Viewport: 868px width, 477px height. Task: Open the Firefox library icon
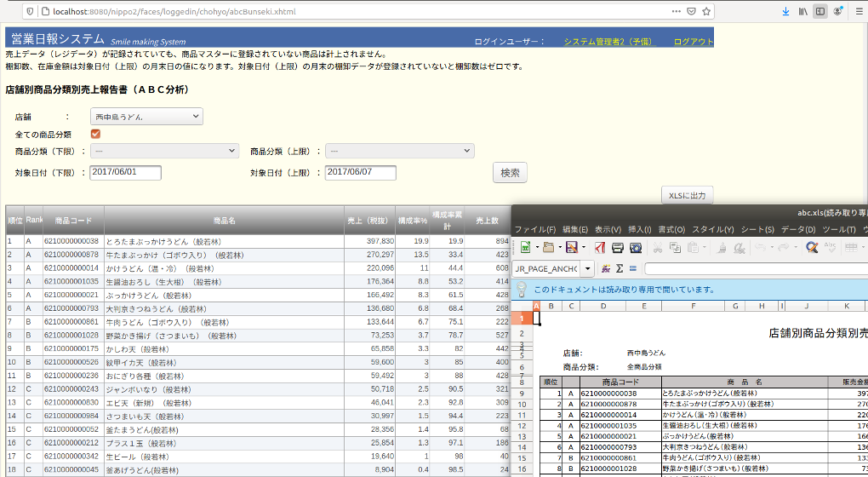pos(802,11)
